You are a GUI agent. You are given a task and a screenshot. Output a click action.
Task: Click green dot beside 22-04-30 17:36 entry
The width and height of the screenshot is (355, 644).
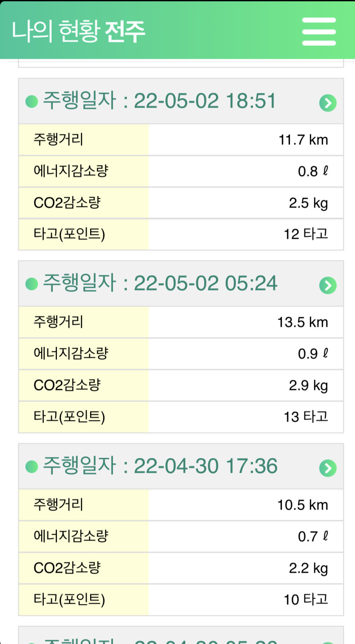[32, 467]
